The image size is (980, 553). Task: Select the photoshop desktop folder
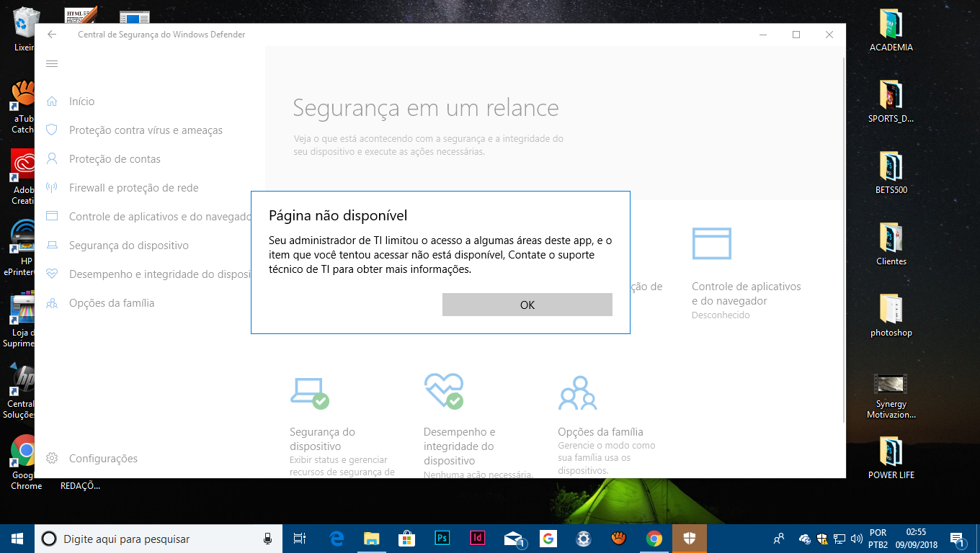[891, 315]
